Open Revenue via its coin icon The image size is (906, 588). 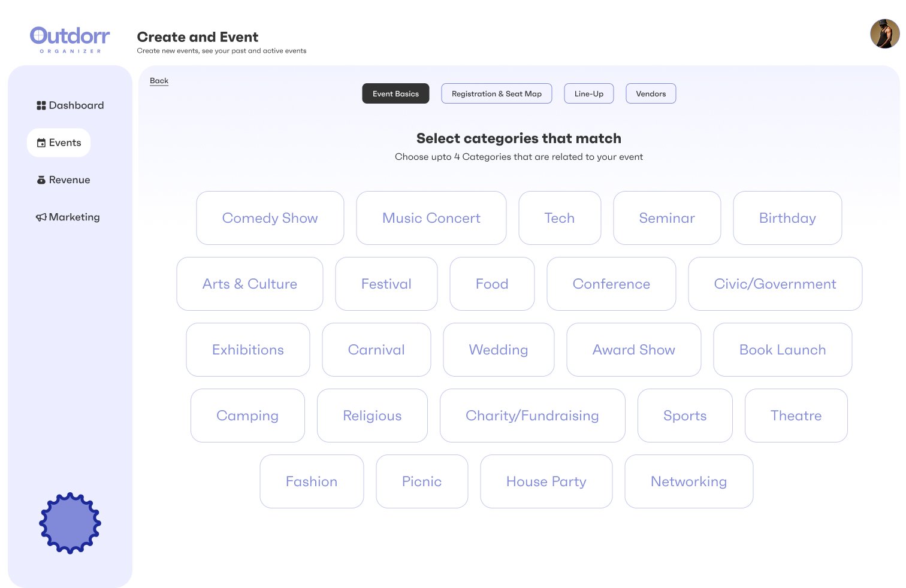41,180
